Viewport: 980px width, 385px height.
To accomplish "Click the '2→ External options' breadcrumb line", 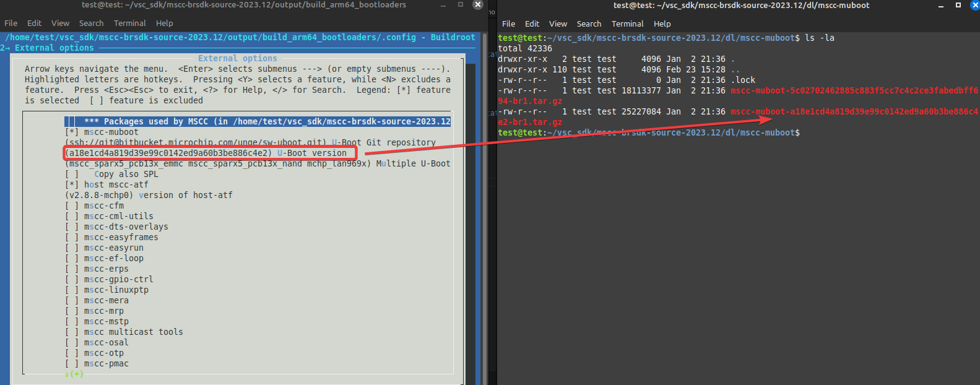I will tap(47, 48).
